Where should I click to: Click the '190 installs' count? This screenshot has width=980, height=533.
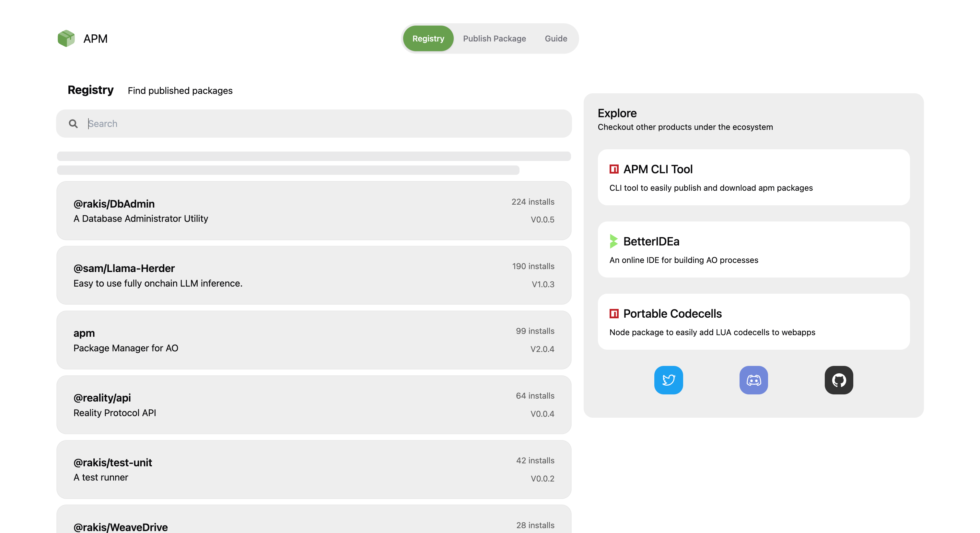[x=533, y=266]
